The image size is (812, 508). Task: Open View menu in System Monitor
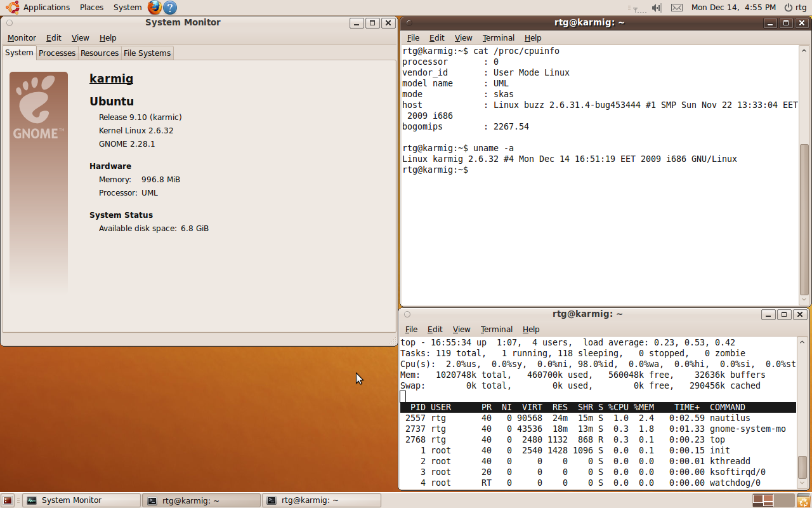click(81, 38)
